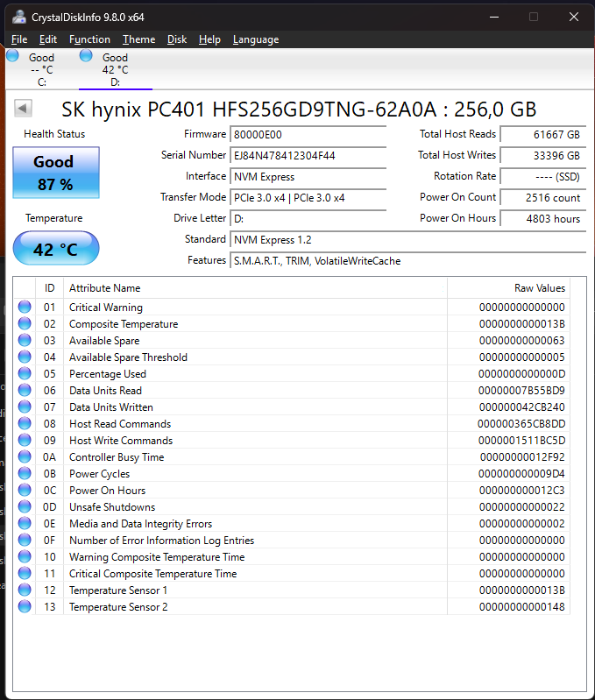Click the status orb for Temperature Sensor 2

[25, 606]
